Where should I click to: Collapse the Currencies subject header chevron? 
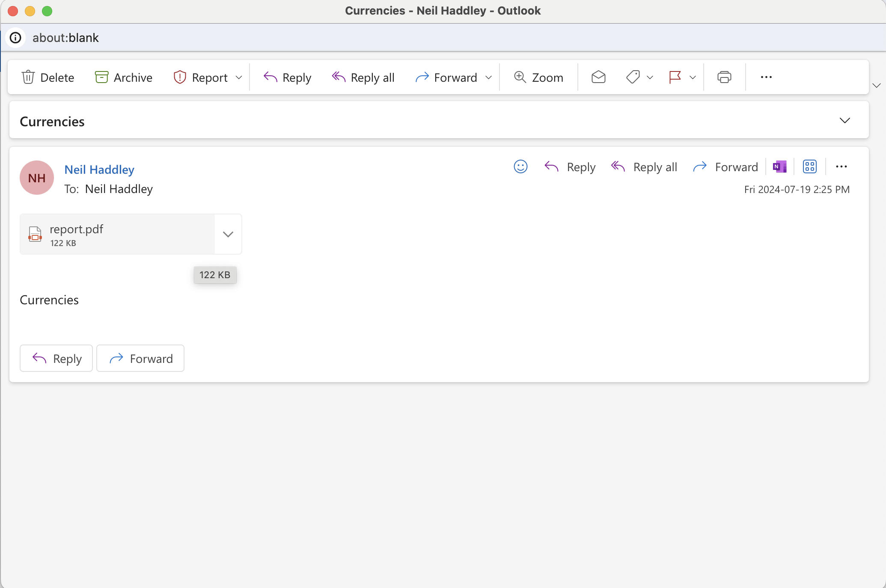[x=844, y=121]
